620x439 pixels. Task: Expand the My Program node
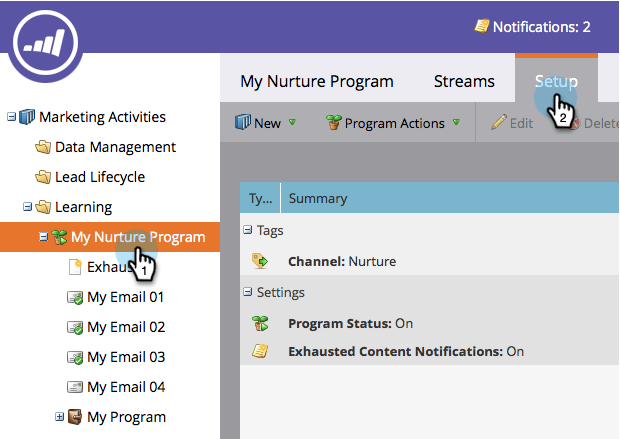59,417
